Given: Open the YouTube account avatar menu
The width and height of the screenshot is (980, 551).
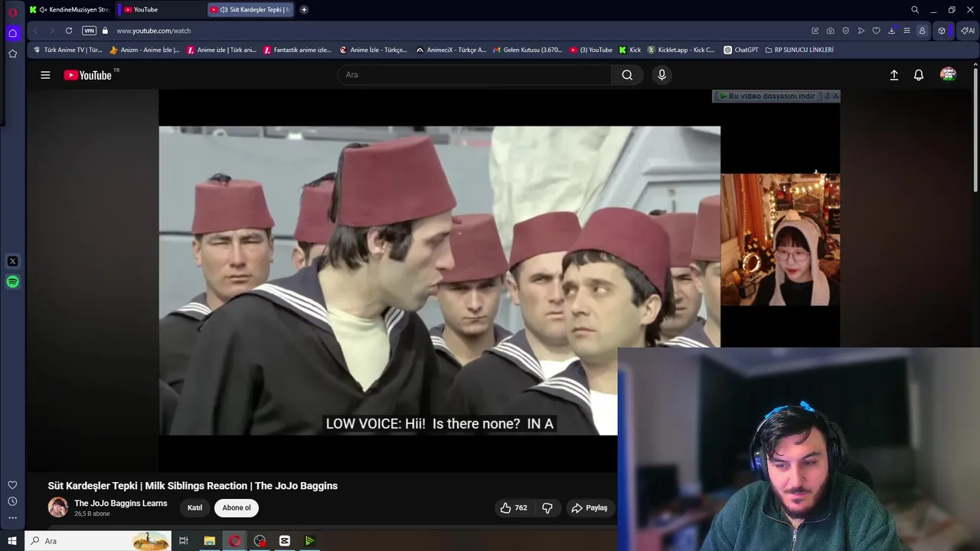Looking at the screenshot, I should pyautogui.click(x=948, y=74).
